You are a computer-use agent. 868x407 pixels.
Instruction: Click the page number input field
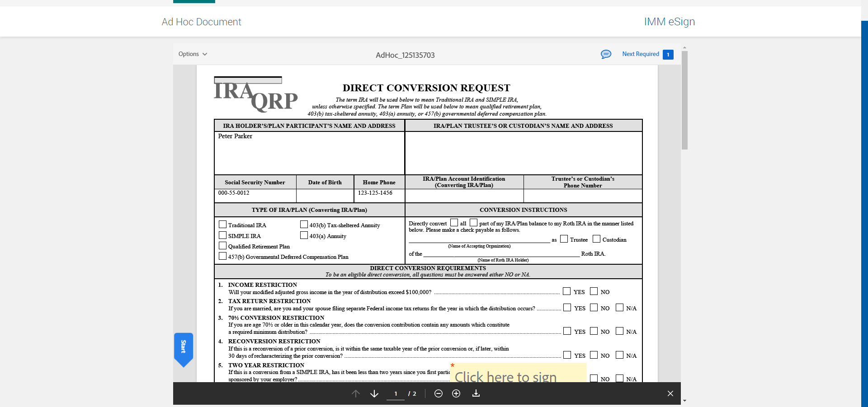pos(396,394)
